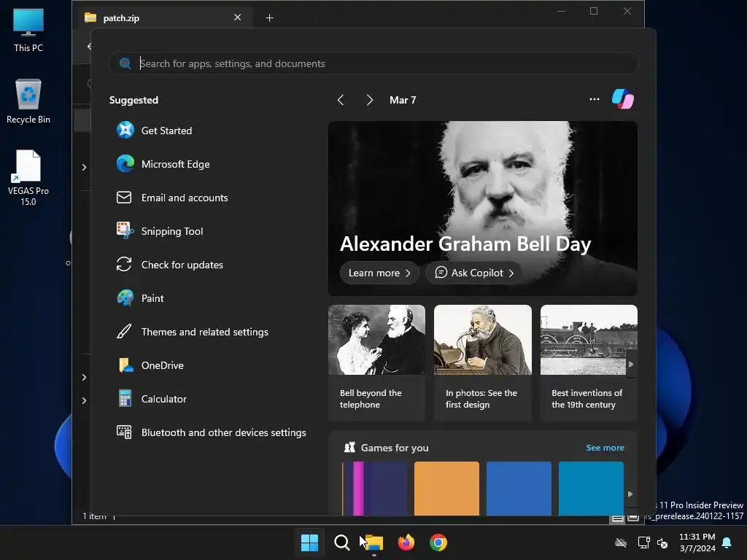Viewport: 747px width, 560px height.
Task: Select the This PC desktop icon
Action: pos(28,31)
